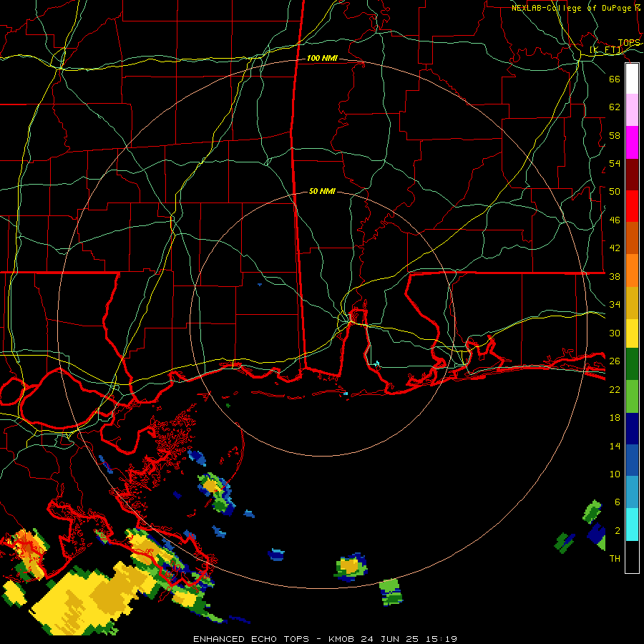Image resolution: width=644 pixels, height=644 pixels.
Task: Click the "6" scale label
Action: point(617,502)
